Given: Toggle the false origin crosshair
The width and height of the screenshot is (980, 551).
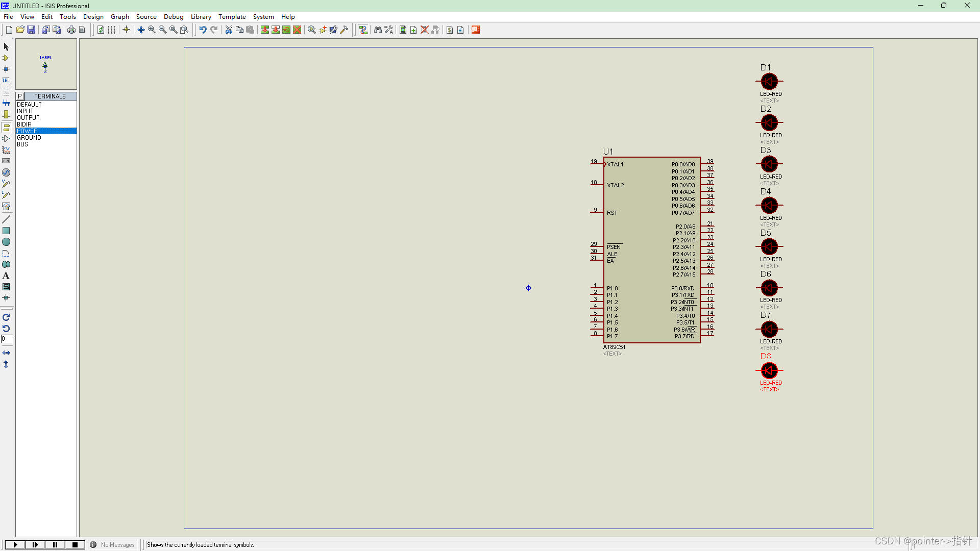Looking at the screenshot, I should point(126,30).
